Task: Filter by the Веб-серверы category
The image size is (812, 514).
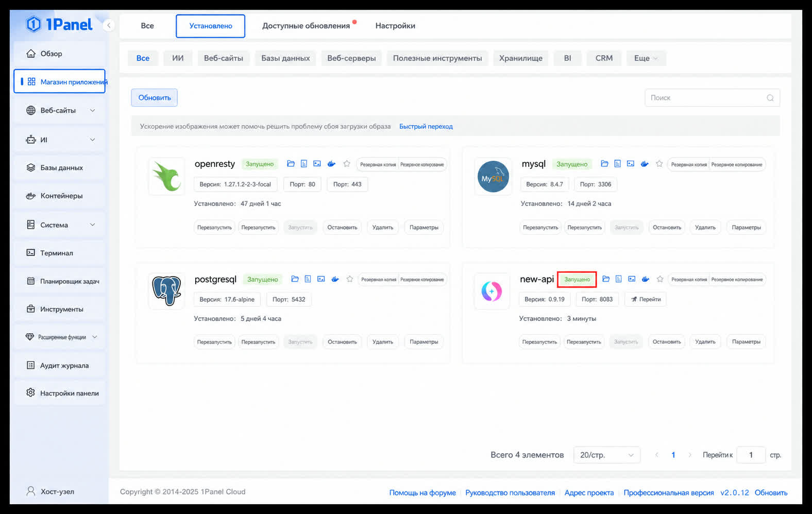Action: coord(351,58)
